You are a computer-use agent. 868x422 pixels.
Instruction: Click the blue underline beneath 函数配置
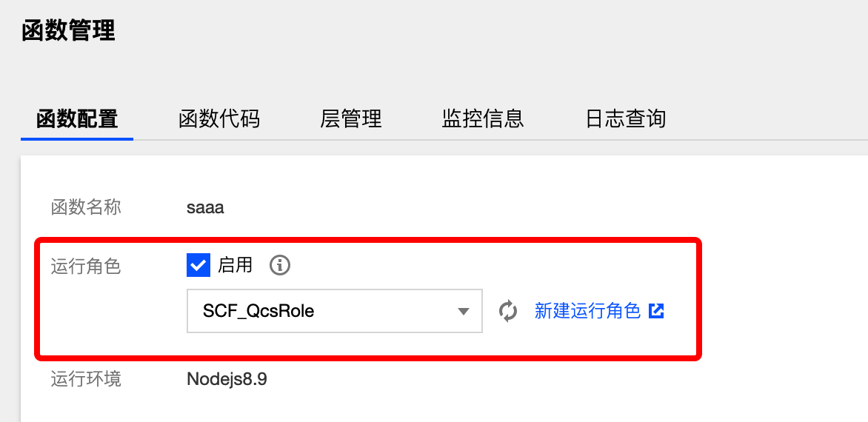77,138
